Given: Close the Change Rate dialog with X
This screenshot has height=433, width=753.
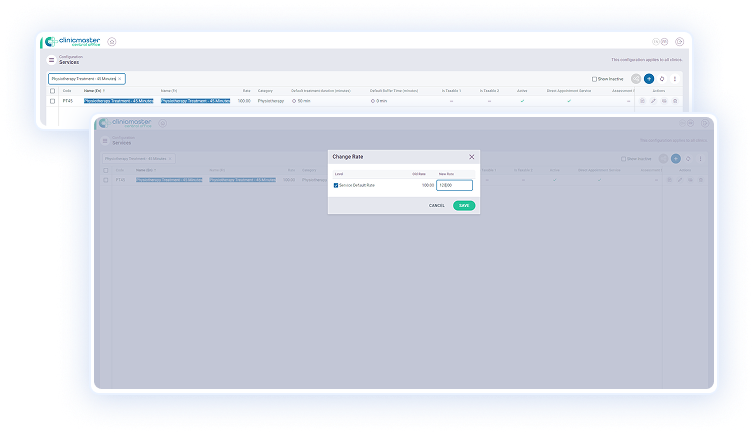Looking at the screenshot, I should pyautogui.click(x=472, y=157).
